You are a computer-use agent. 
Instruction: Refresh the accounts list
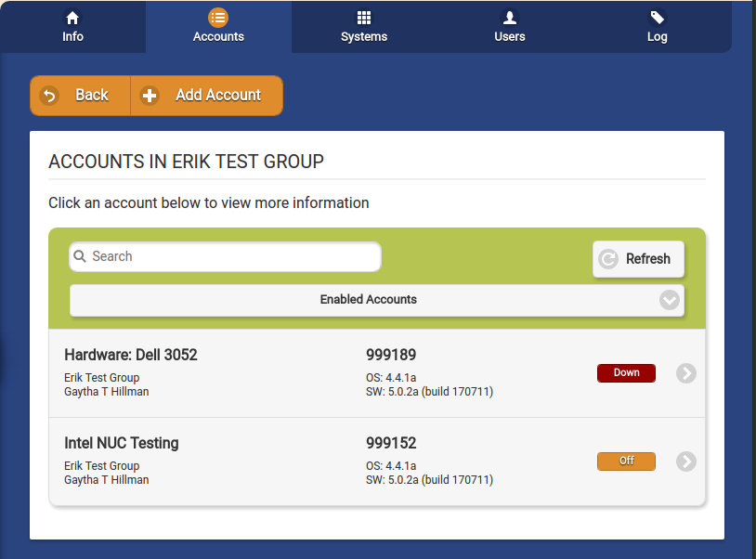(x=638, y=259)
